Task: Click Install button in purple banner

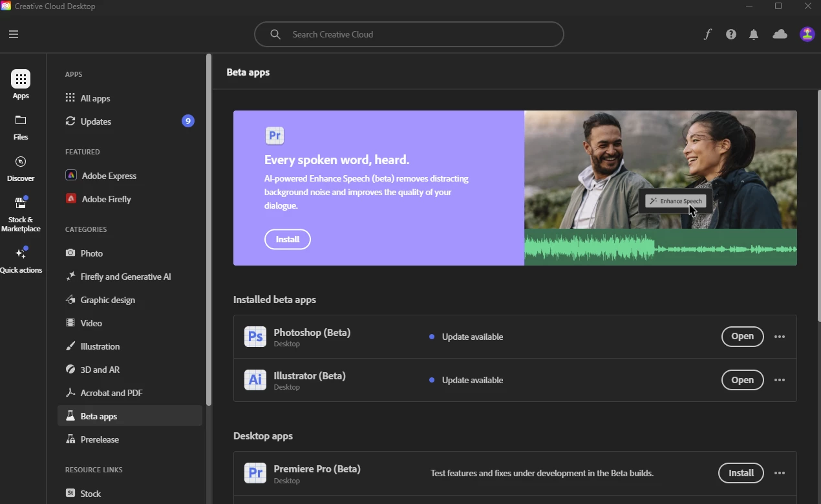Action: coord(288,239)
